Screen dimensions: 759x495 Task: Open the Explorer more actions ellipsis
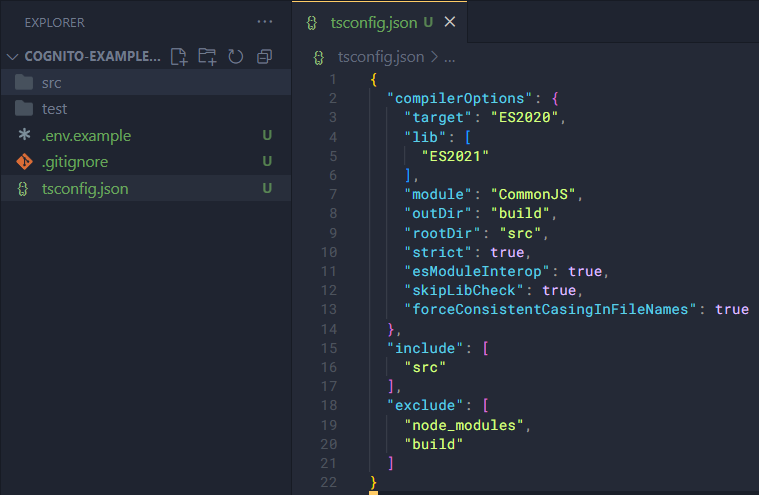pos(264,22)
